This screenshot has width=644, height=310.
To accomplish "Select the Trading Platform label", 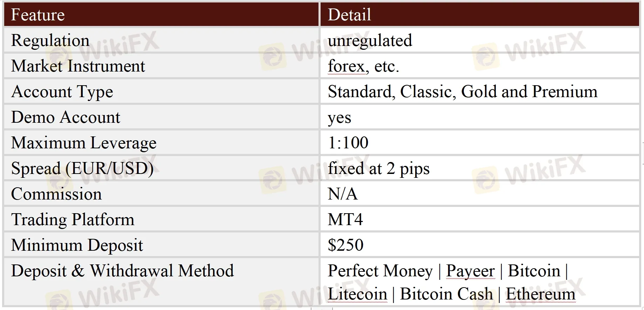I will pyautogui.click(x=73, y=220).
